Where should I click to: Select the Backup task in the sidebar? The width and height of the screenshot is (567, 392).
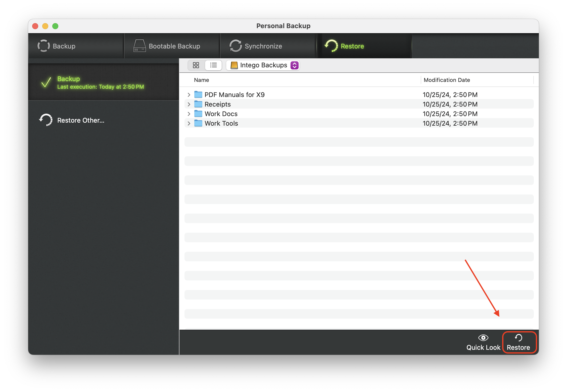coord(104,82)
